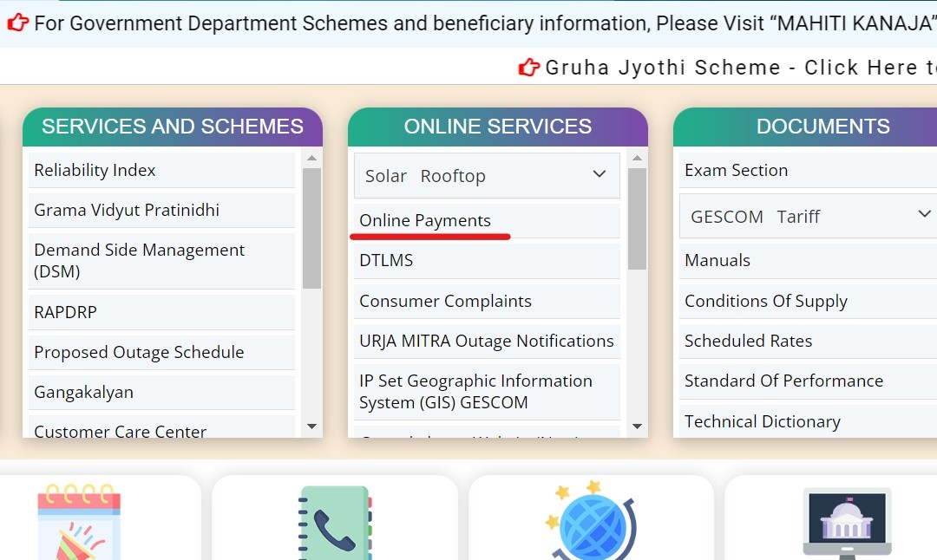
Task: Open Proposed Outage Schedule
Action: [x=139, y=352]
